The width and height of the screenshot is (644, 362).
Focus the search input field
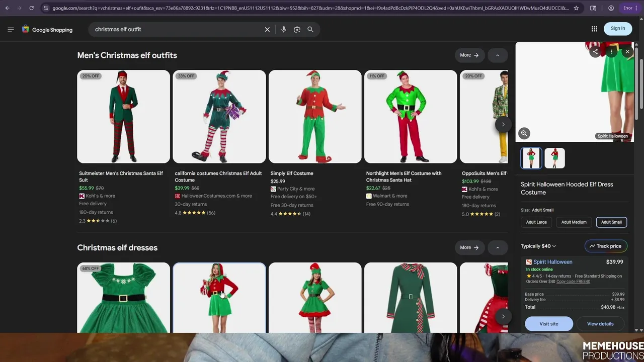pos(176,30)
